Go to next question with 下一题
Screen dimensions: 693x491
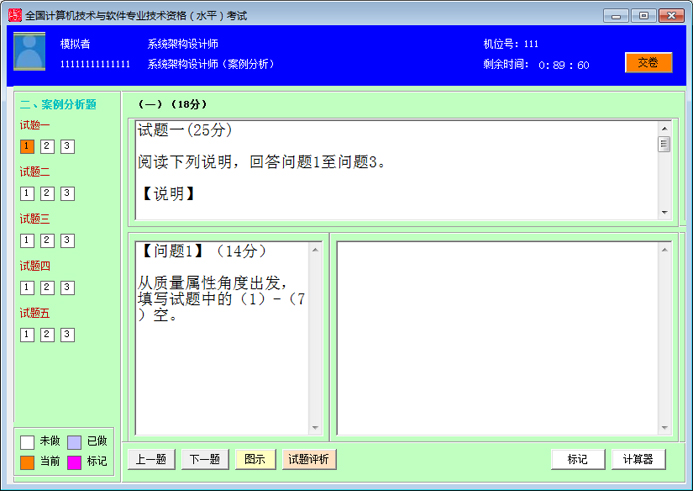[204, 459]
